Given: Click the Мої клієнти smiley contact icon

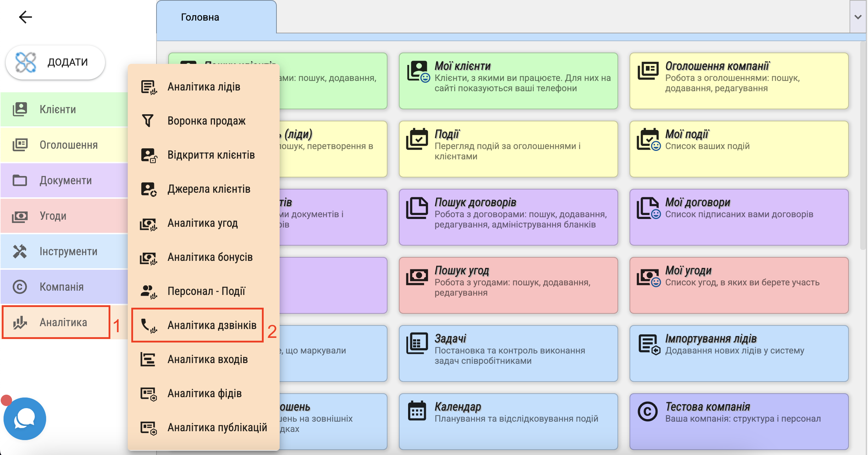Looking at the screenshot, I should point(418,71).
